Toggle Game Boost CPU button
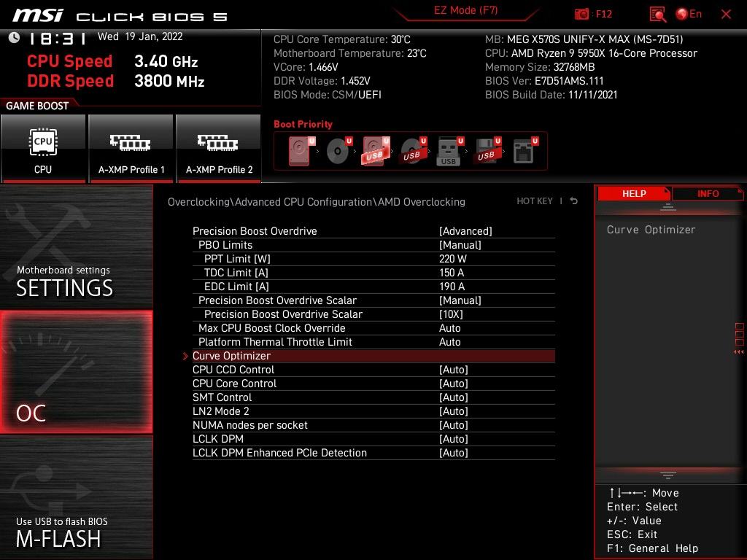Viewport: 747px width, 560px height. click(x=43, y=149)
